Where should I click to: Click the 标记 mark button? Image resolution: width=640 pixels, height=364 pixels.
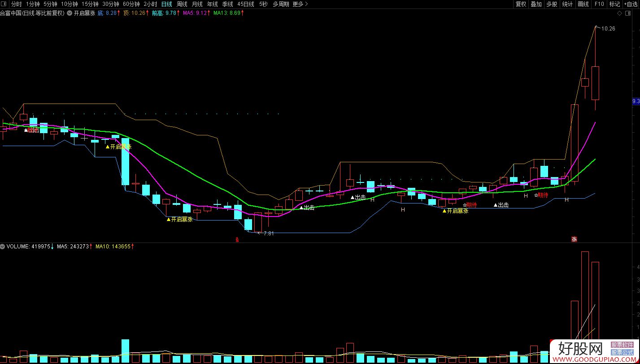point(614,4)
